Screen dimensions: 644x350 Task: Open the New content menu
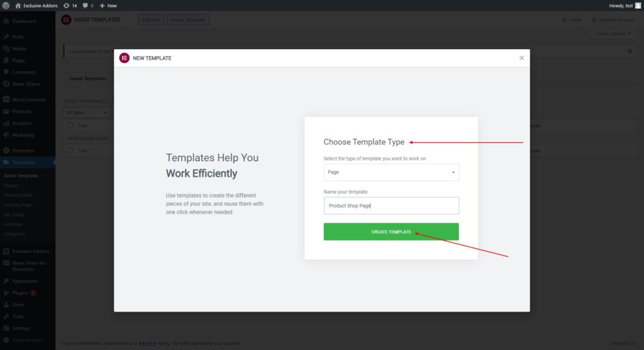(x=108, y=6)
